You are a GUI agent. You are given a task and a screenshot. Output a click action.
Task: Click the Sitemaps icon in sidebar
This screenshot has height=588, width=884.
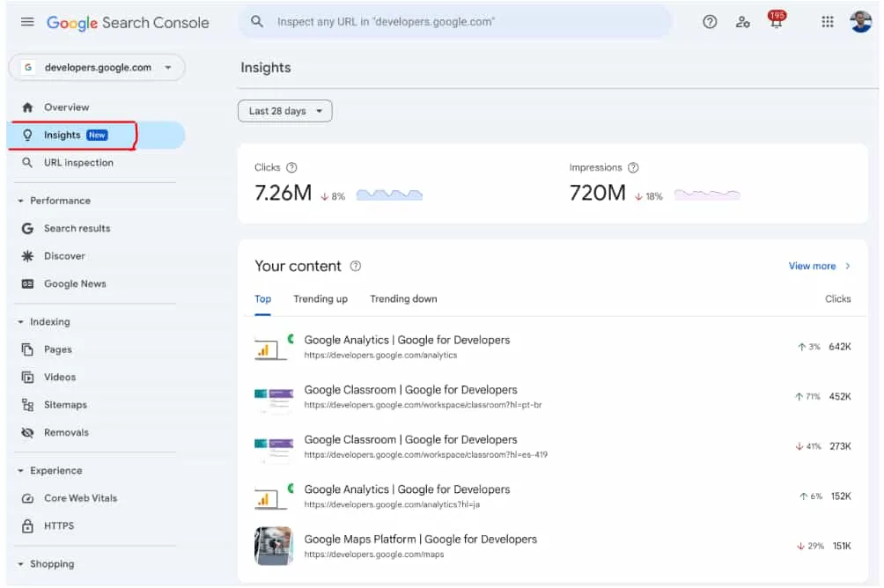[x=27, y=405]
